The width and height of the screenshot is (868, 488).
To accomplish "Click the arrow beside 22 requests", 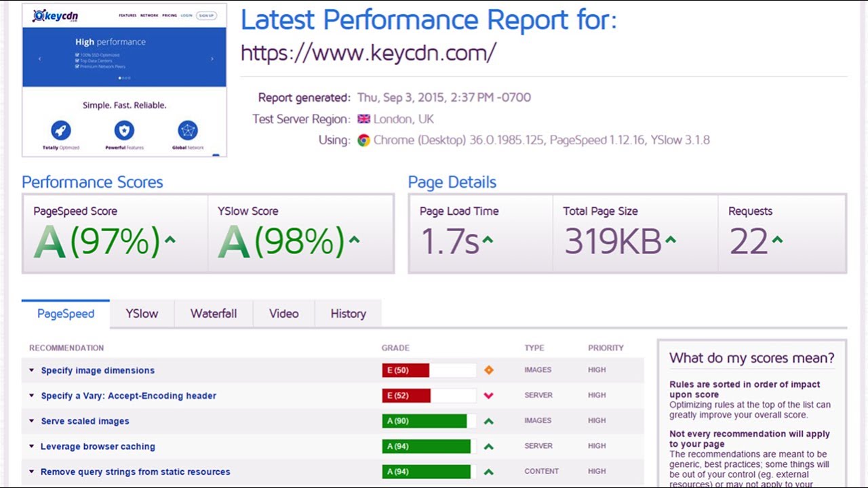I will (777, 239).
